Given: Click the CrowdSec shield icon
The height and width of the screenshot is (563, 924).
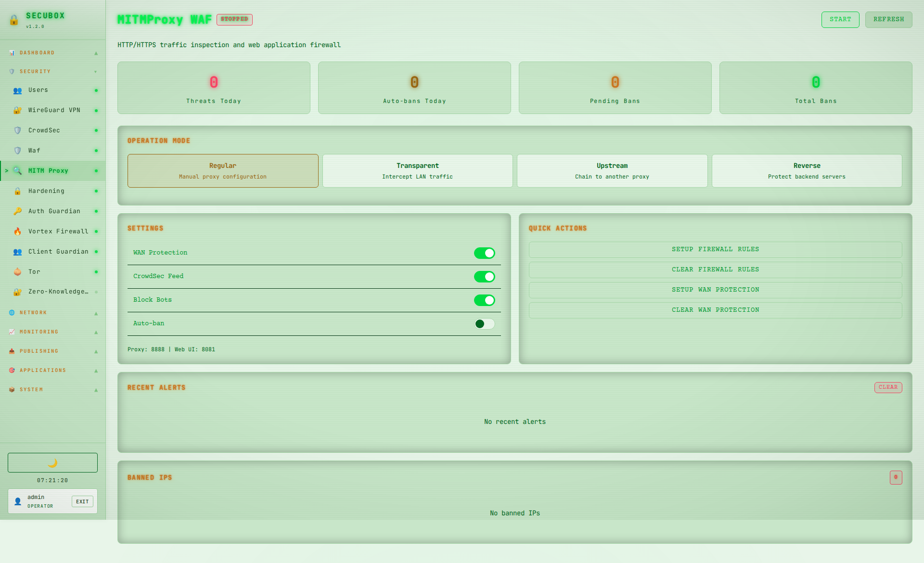Looking at the screenshot, I should (x=17, y=130).
